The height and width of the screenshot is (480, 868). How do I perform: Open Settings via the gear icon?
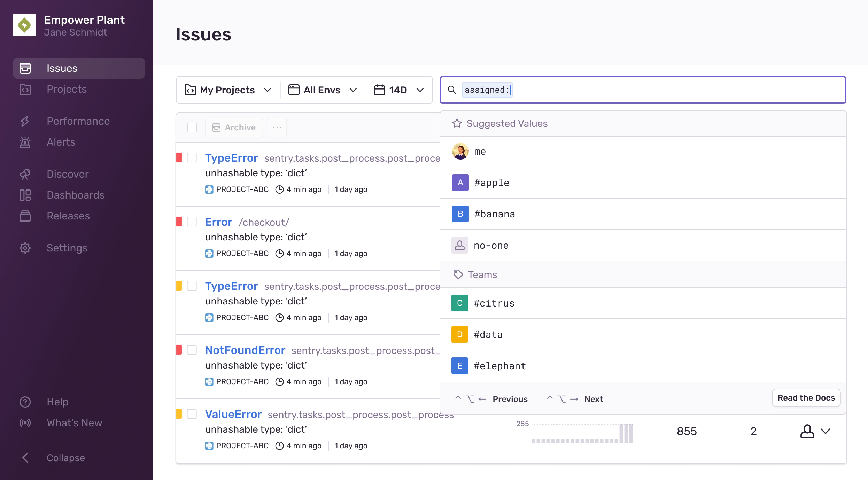(x=25, y=248)
